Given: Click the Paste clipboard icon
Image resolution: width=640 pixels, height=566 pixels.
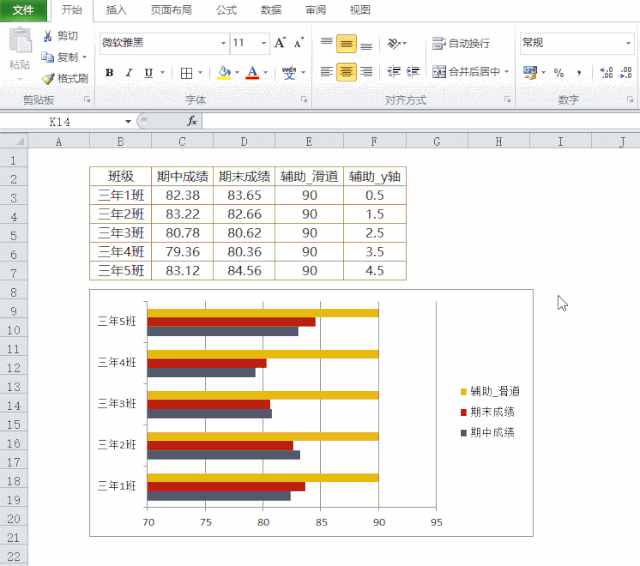Looking at the screenshot, I should (20, 40).
